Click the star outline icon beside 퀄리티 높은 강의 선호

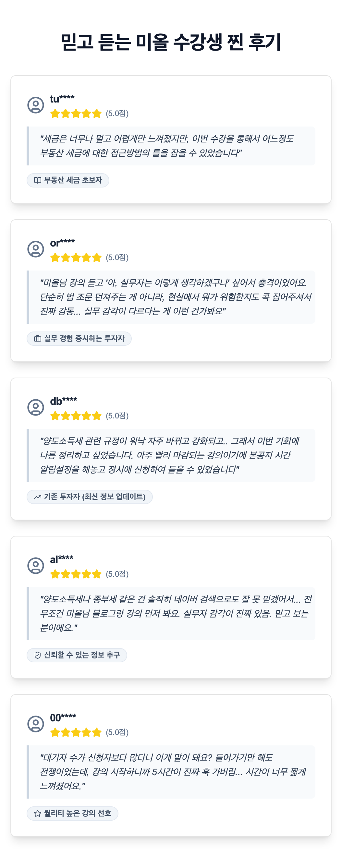pyautogui.click(x=38, y=814)
